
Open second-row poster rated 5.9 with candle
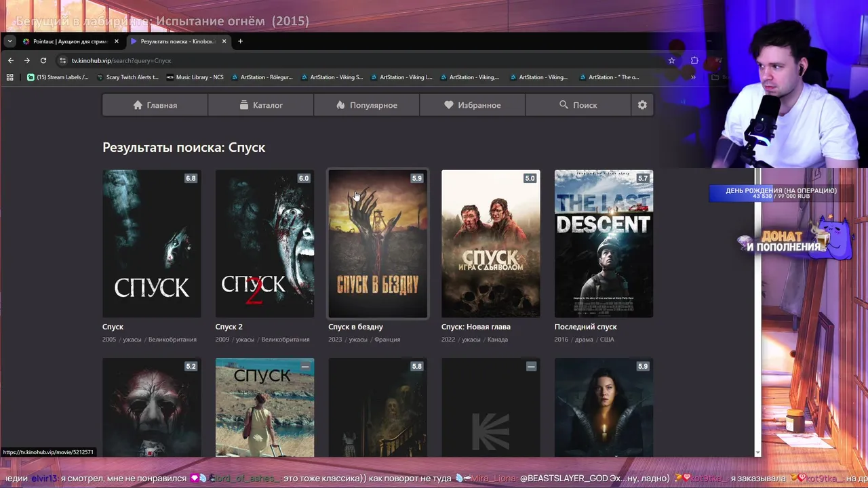pyautogui.click(x=604, y=407)
